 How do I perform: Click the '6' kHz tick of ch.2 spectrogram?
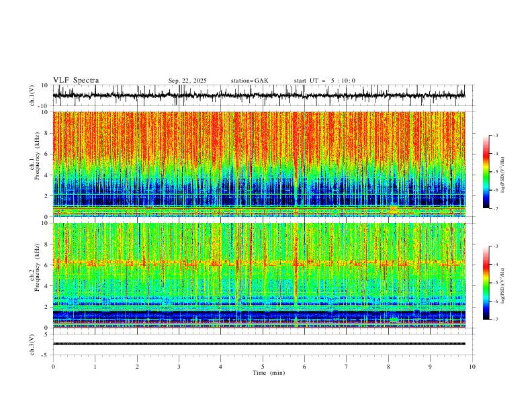[x=46, y=265]
